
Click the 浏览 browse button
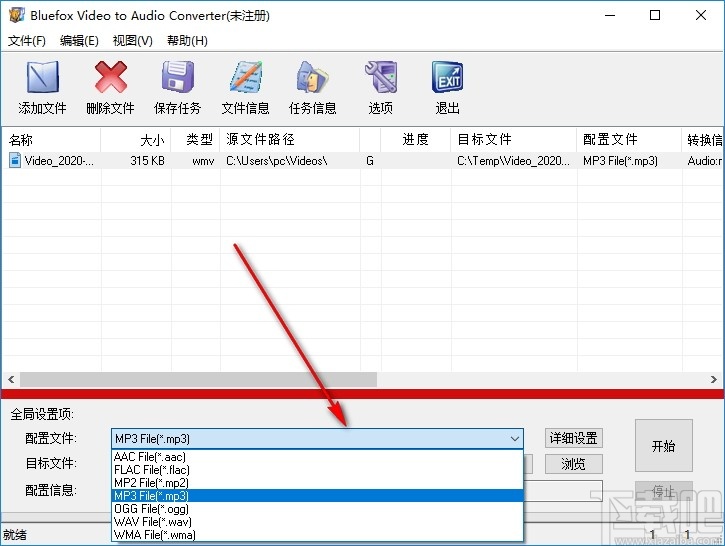click(x=573, y=464)
